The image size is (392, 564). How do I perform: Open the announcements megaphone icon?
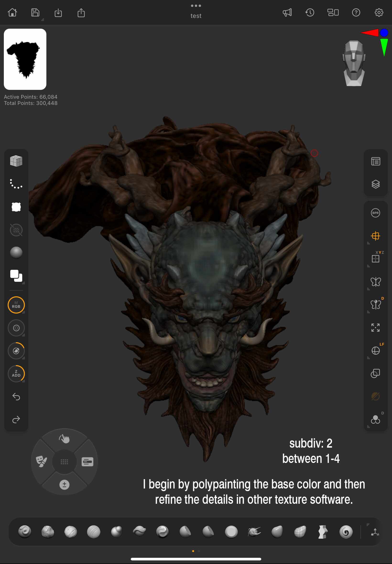coord(287,12)
